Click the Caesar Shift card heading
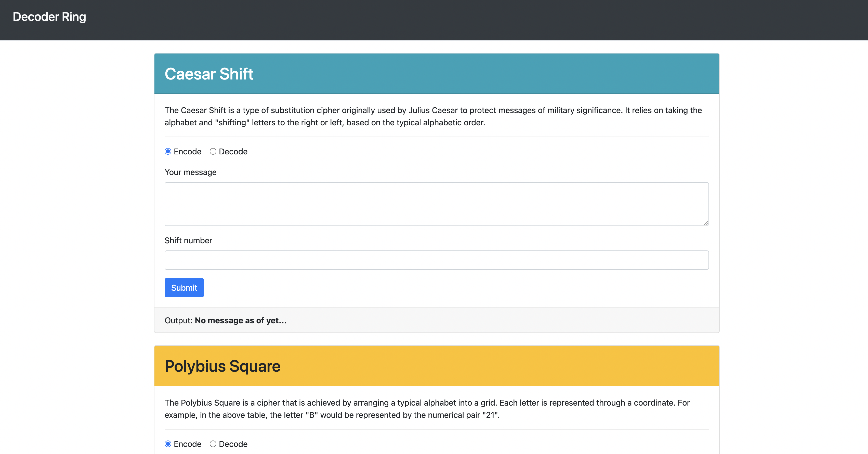 [x=208, y=74]
